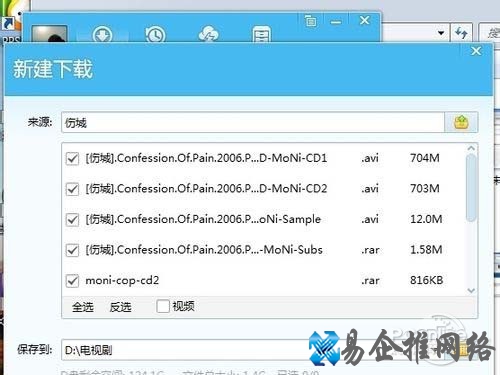Select file name ending oNi-Sample
The height and width of the screenshot is (375, 500).
click(x=203, y=219)
